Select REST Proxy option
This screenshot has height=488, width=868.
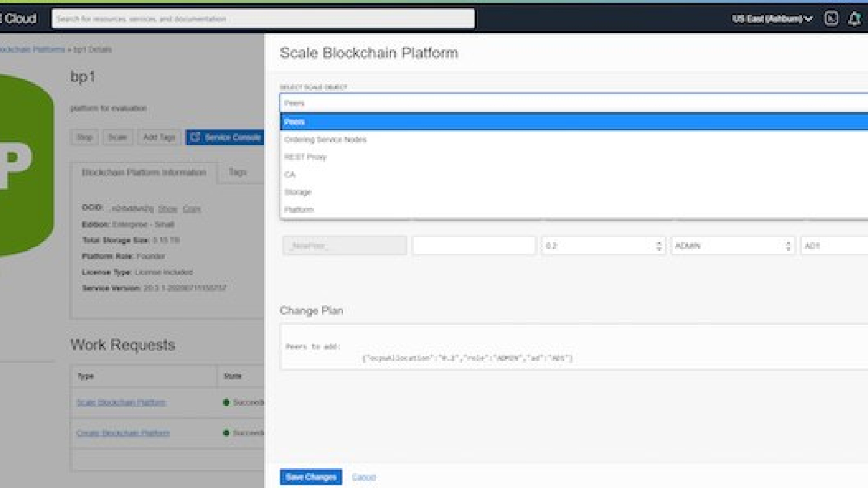tap(574, 157)
